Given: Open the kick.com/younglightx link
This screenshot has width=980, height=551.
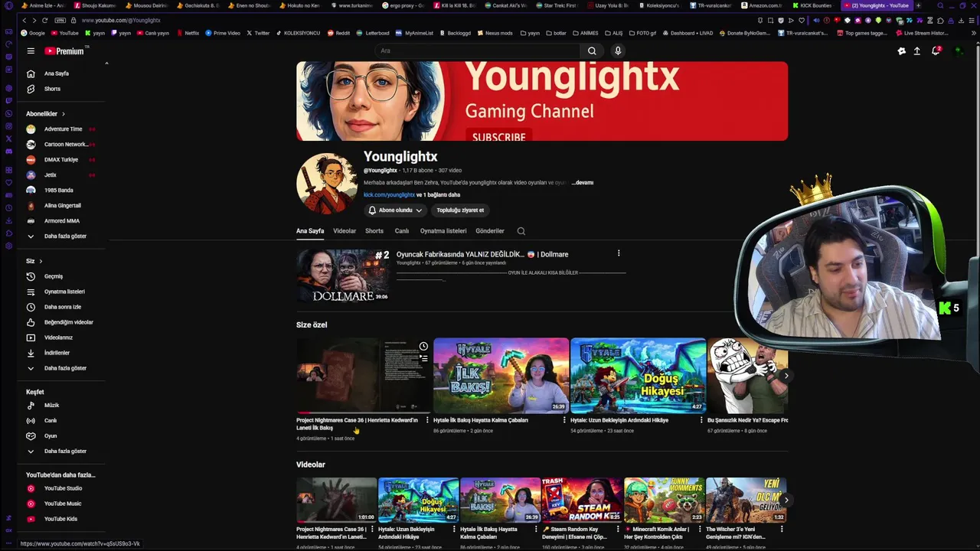Looking at the screenshot, I should [389, 195].
